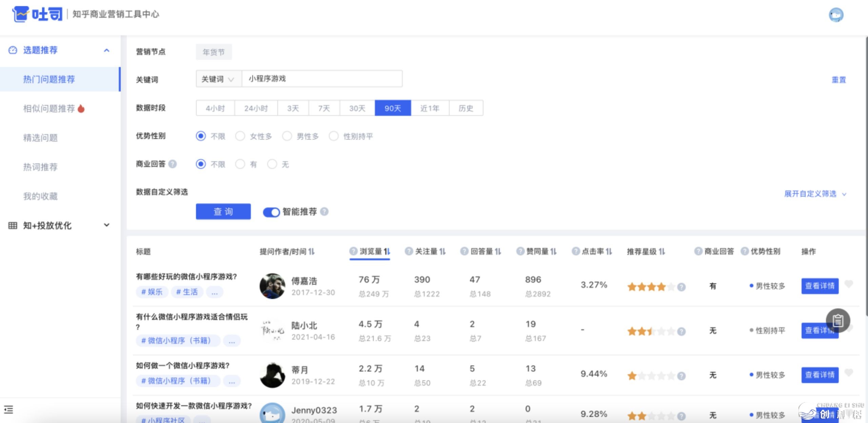Image resolution: width=868 pixels, height=423 pixels.
Task: Click help icon beside 浏览量 header
Action: tap(353, 251)
